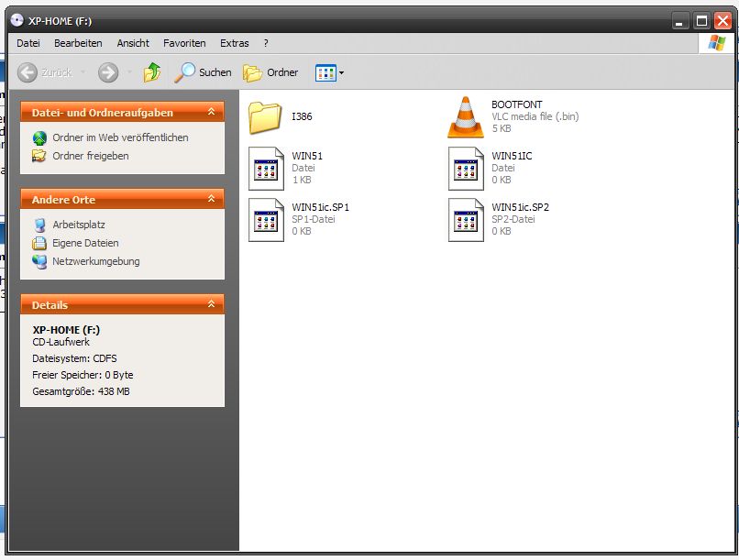Select the WIN51 file name

pyautogui.click(x=307, y=156)
